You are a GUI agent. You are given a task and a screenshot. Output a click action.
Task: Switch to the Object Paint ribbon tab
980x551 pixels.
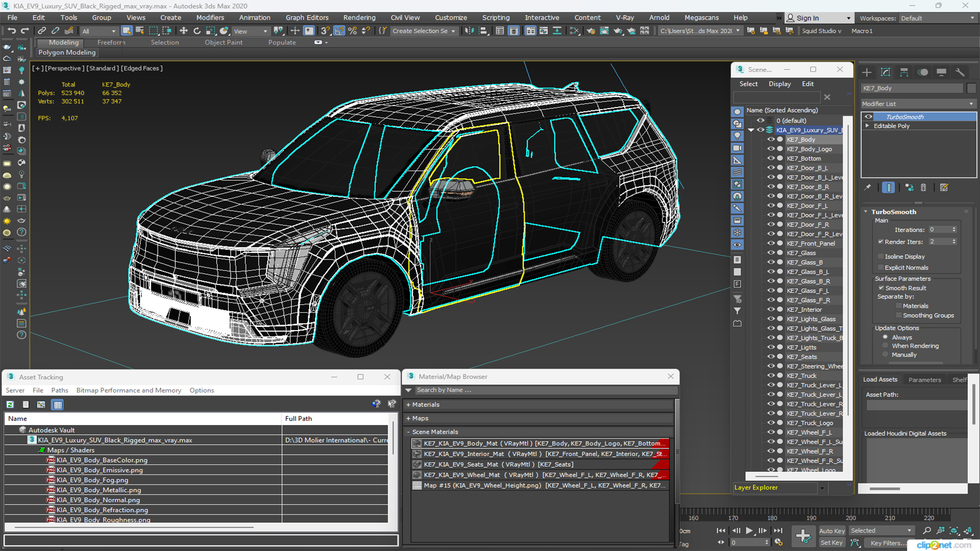[224, 42]
